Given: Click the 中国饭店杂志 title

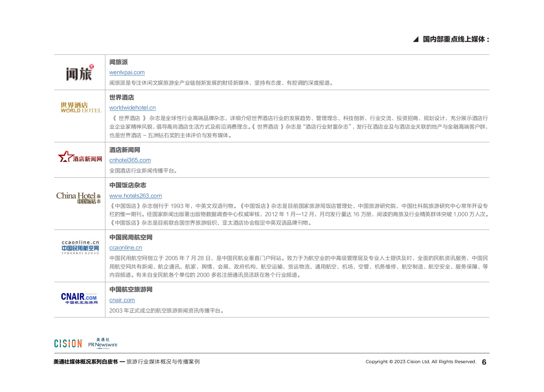Looking at the screenshot, I should 128,185.
